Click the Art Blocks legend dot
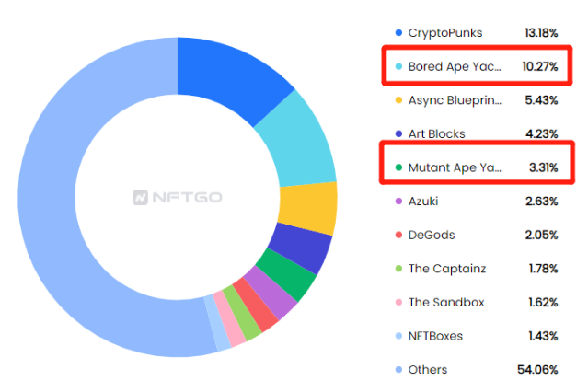The width and height of the screenshot is (588, 392). (398, 133)
